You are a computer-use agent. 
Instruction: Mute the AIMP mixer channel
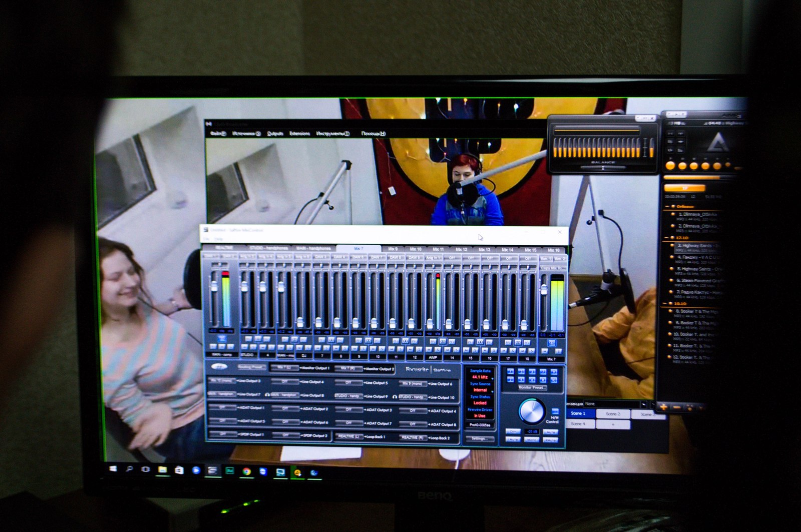tap(429, 349)
